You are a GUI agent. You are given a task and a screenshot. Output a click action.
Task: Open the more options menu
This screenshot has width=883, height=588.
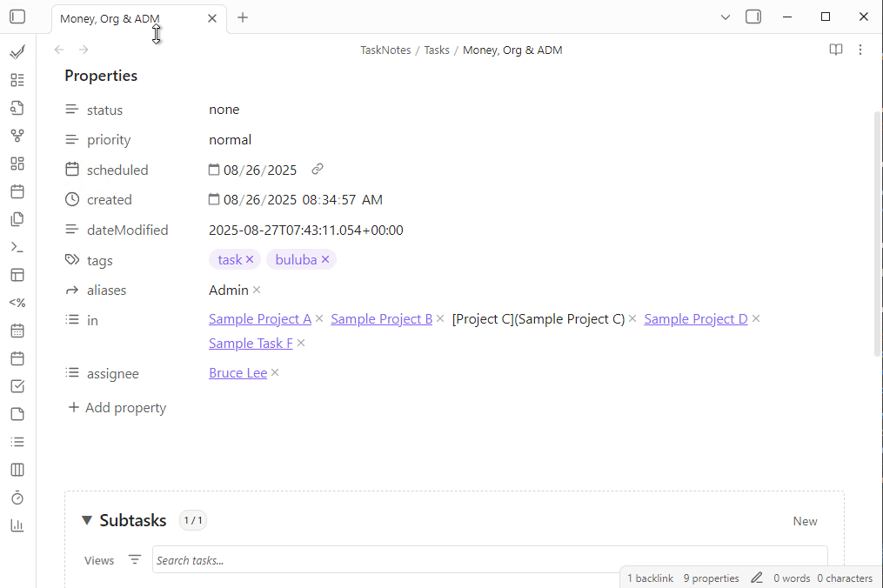click(860, 50)
